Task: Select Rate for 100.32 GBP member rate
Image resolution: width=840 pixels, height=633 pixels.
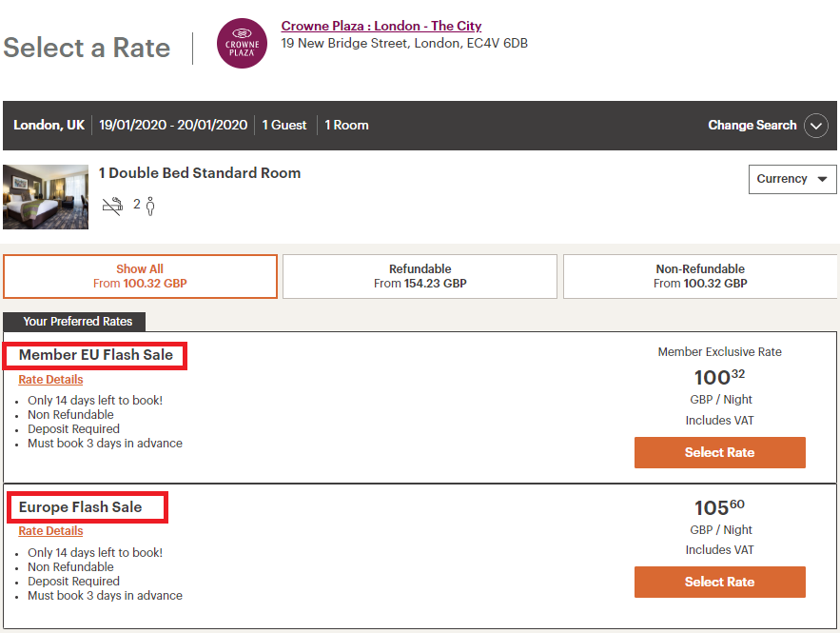Action: click(719, 452)
